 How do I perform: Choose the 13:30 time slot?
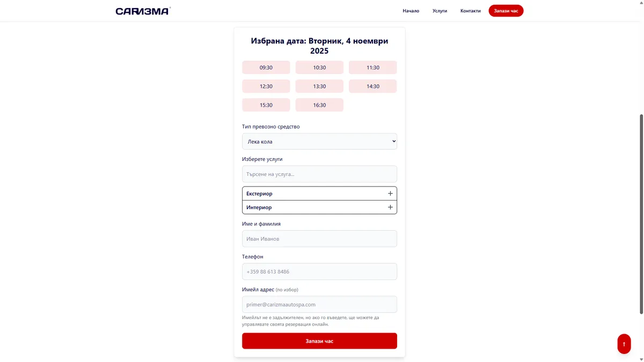click(x=319, y=86)
